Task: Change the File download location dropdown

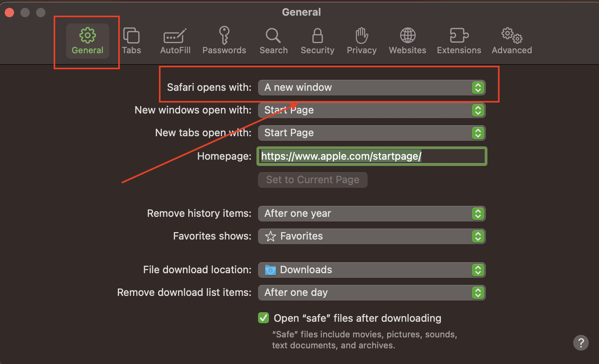Action: point(371,270)
